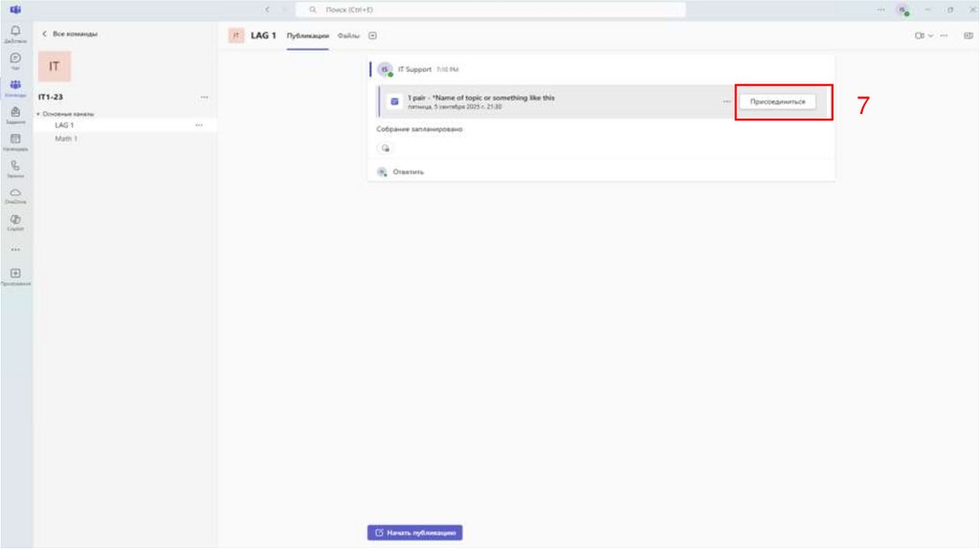Click the IT1-23 team name

(x=51, y=98)
